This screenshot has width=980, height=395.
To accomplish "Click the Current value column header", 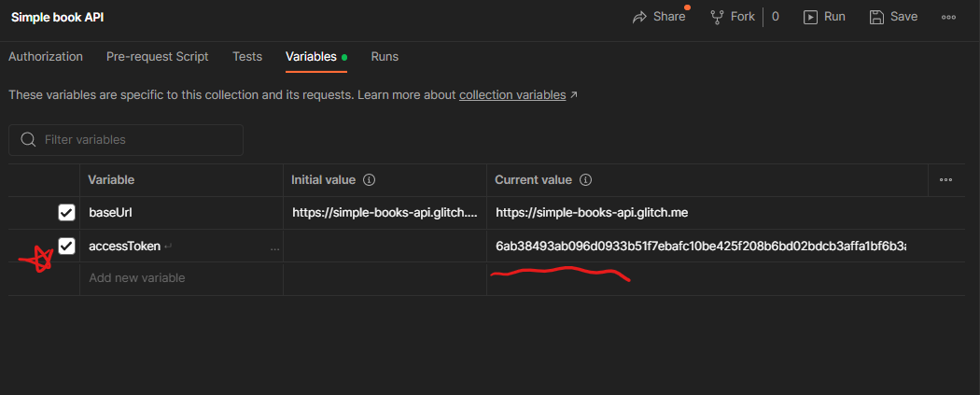I will point(533,180).
